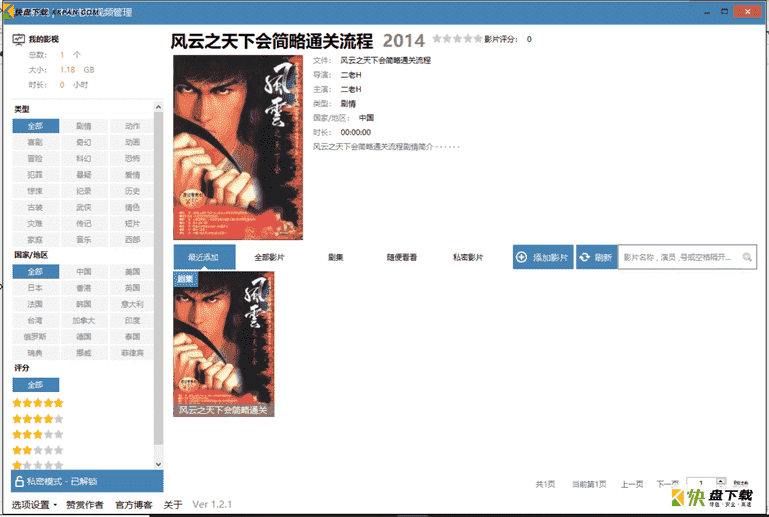Increment the page number stepper

pyautogui.click(x=720, y=481)
